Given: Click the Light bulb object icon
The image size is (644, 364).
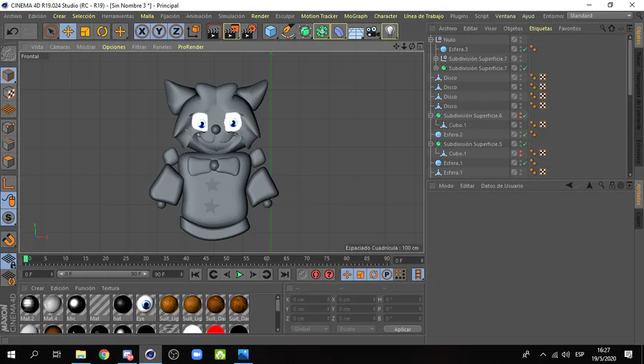Looking at the screenshot, I should 390,32.
